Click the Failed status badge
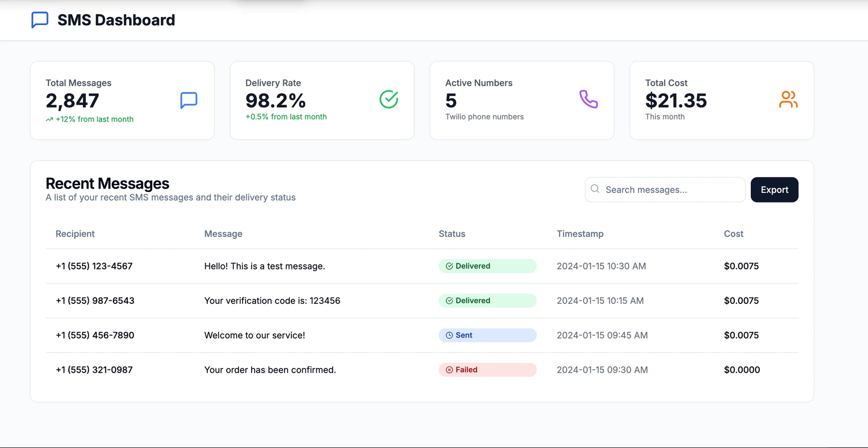 coord(488,370)
